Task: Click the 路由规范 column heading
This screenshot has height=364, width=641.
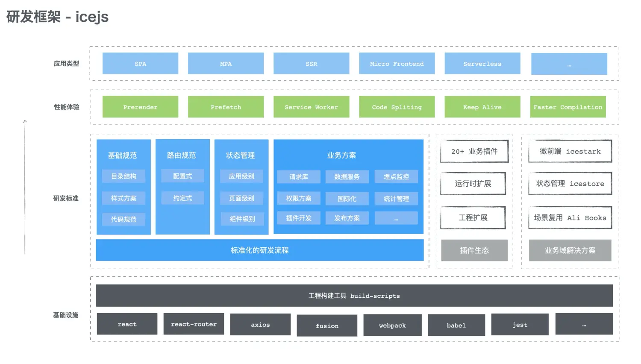Action: click(x=181, y=156)
